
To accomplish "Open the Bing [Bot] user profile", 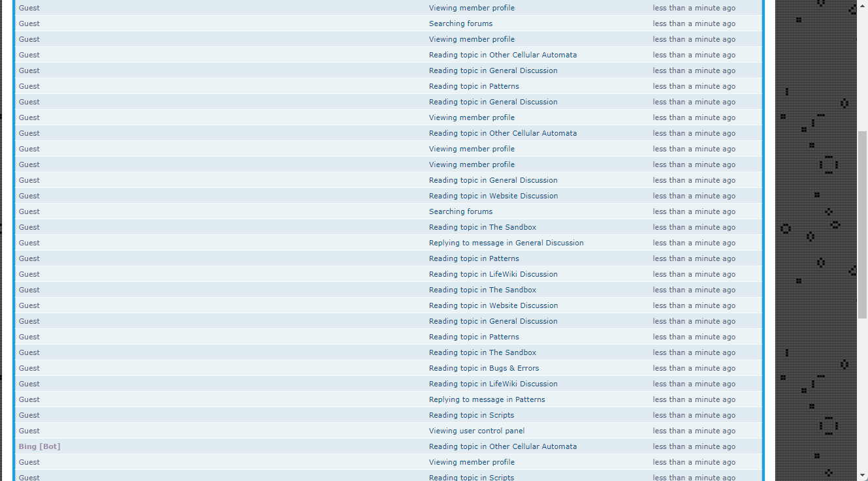I will [x=39, y=446].
